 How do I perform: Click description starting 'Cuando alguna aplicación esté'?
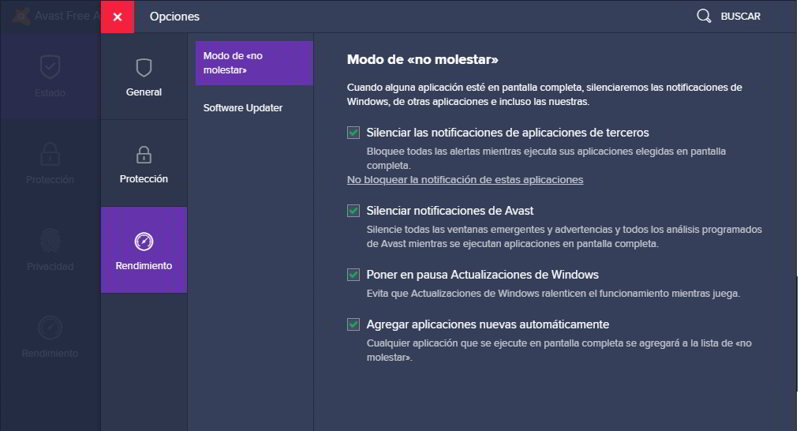click(544, 94)
